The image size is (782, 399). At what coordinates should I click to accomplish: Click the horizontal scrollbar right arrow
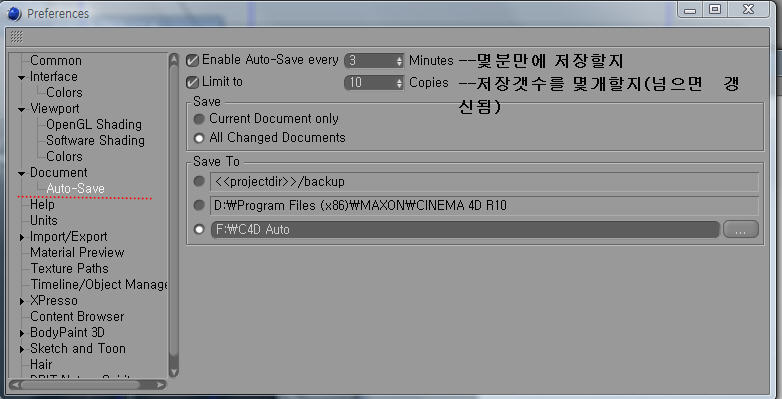tap(160, 385)
